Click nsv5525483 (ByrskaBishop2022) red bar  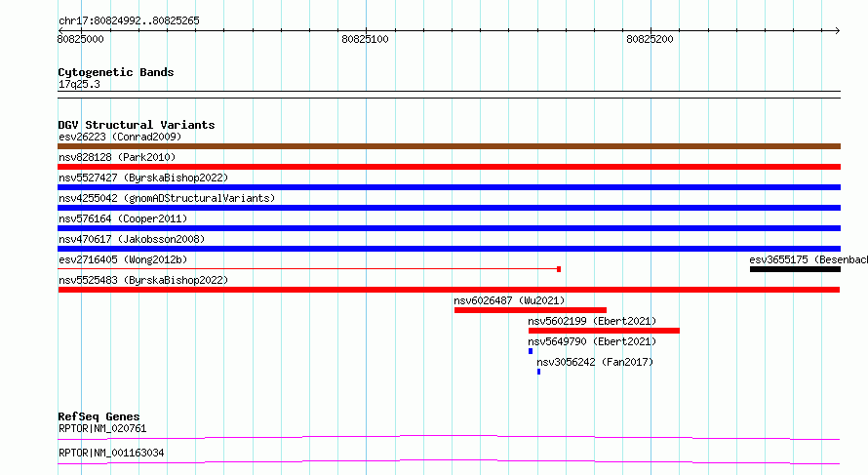tap(449, 290)
